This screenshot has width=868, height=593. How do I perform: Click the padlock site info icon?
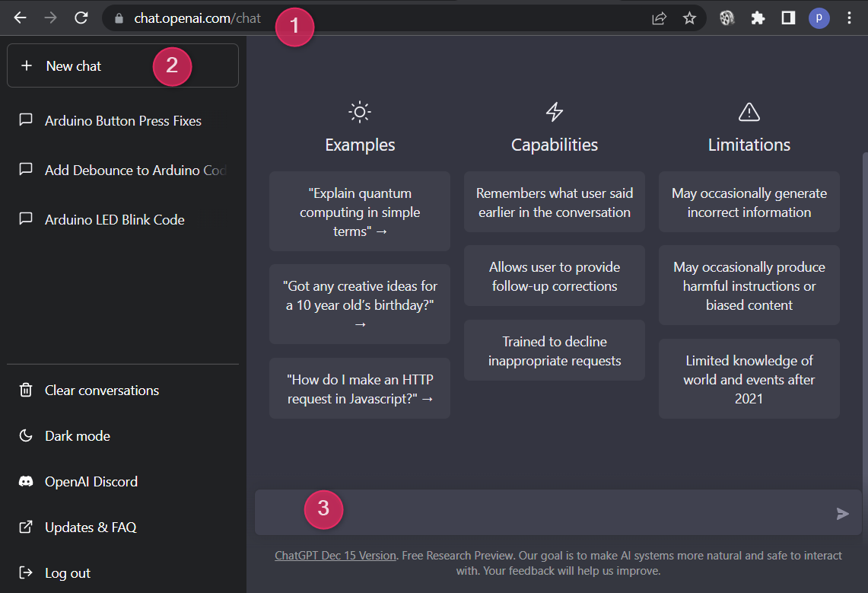pyautogui.click(x=119, y=18)
